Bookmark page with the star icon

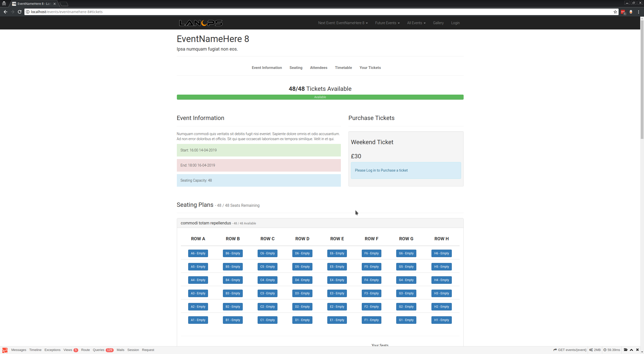click(x=615, y=12)
